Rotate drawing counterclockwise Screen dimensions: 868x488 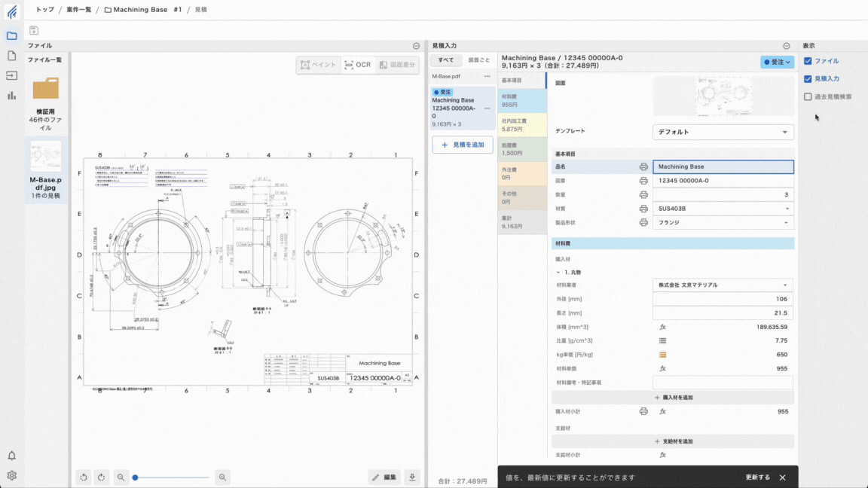84,477
